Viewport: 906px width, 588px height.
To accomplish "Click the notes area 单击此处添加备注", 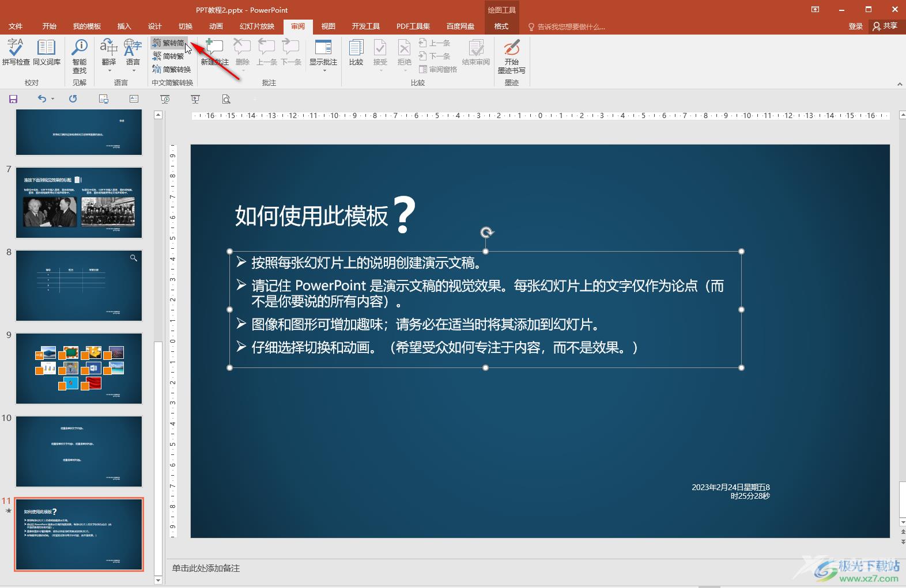I will pos(206,568).
